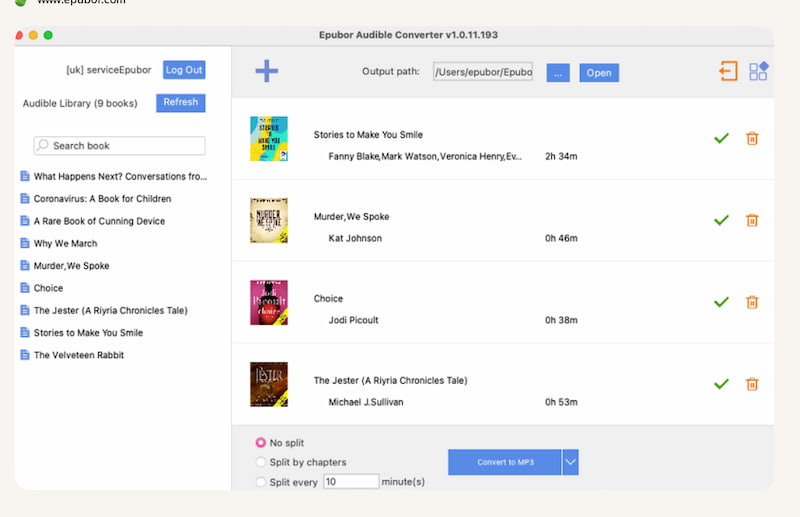Click the Audible Library (9 books) label
This screenshot has width=800, height=517.
coord(80,103)
